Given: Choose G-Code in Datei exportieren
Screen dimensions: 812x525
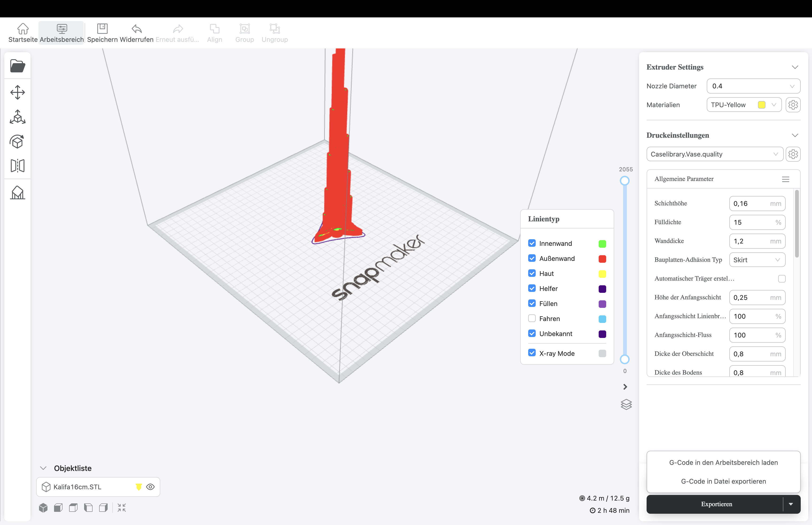Looking at the screenshot, I should click(x=723, y=481).
